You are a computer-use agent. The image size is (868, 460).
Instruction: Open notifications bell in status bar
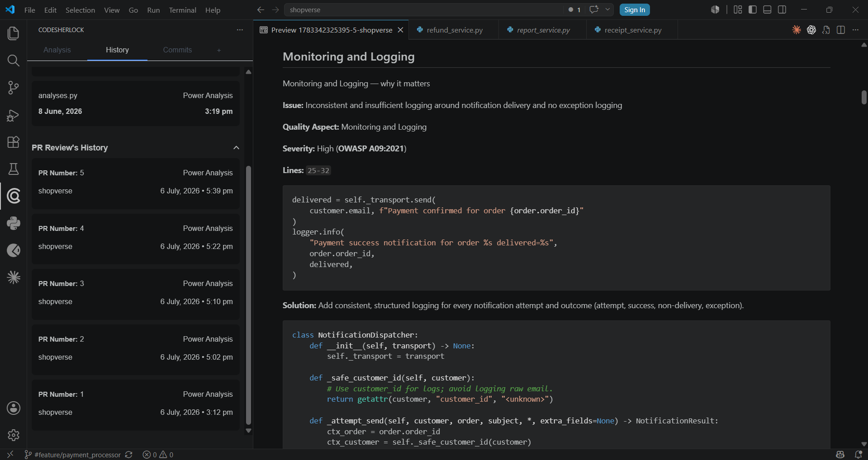(859, 455)
